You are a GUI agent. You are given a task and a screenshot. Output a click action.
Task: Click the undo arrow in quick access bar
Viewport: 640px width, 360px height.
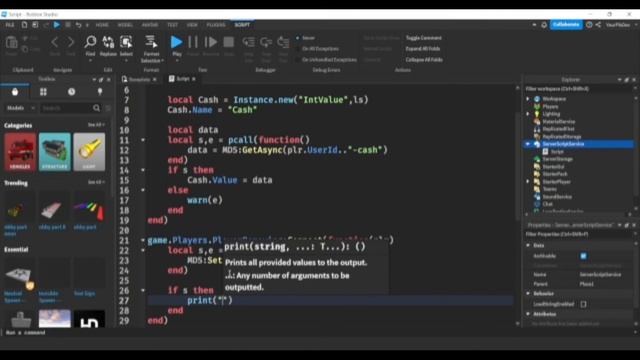[78, 25]
